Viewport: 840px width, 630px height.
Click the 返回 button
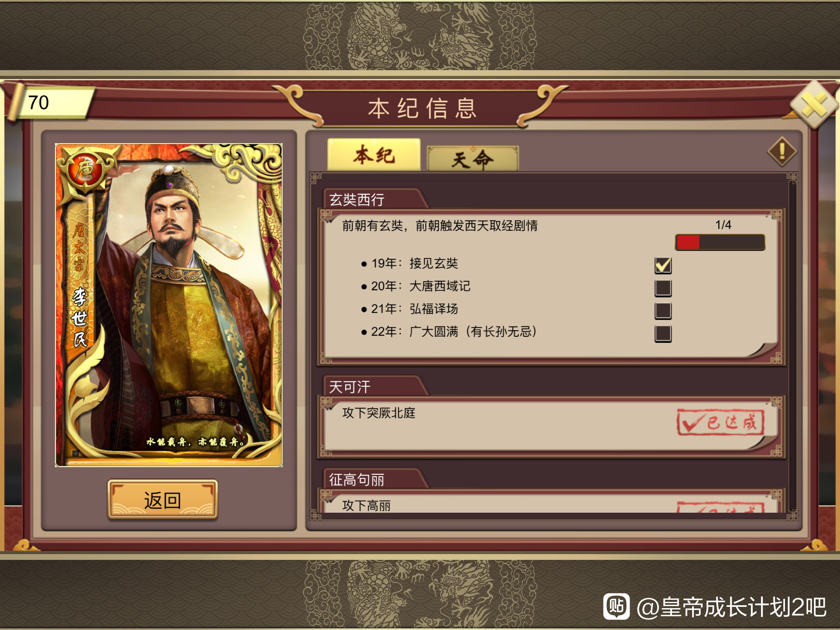click(163, 500)
